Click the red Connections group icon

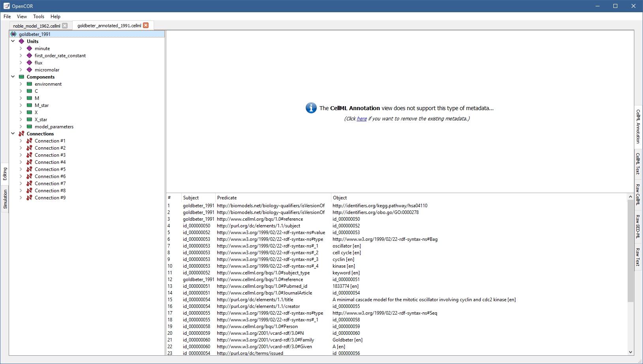point(21,134)
